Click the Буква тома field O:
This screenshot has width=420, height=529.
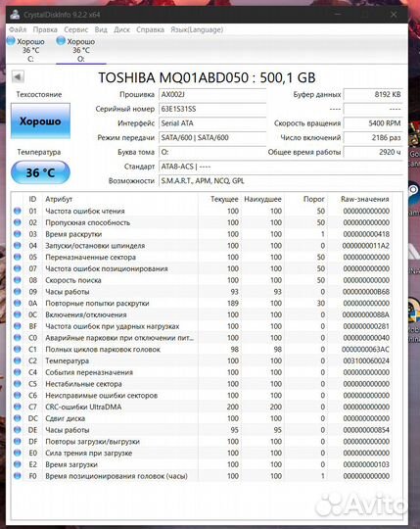point(212,152)
